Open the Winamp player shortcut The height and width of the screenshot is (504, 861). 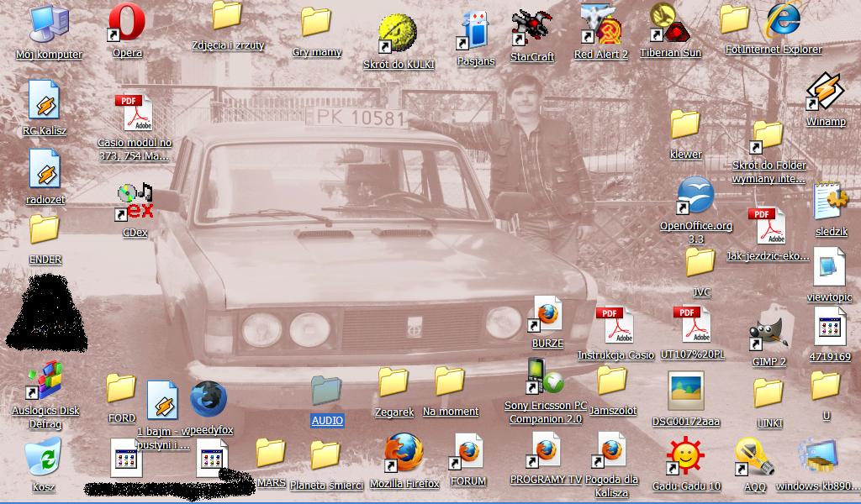(x=825, y=92)
